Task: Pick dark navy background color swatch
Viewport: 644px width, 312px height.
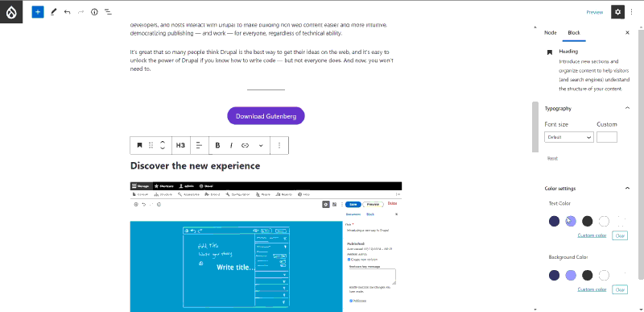Action: [x=554, y=275]
